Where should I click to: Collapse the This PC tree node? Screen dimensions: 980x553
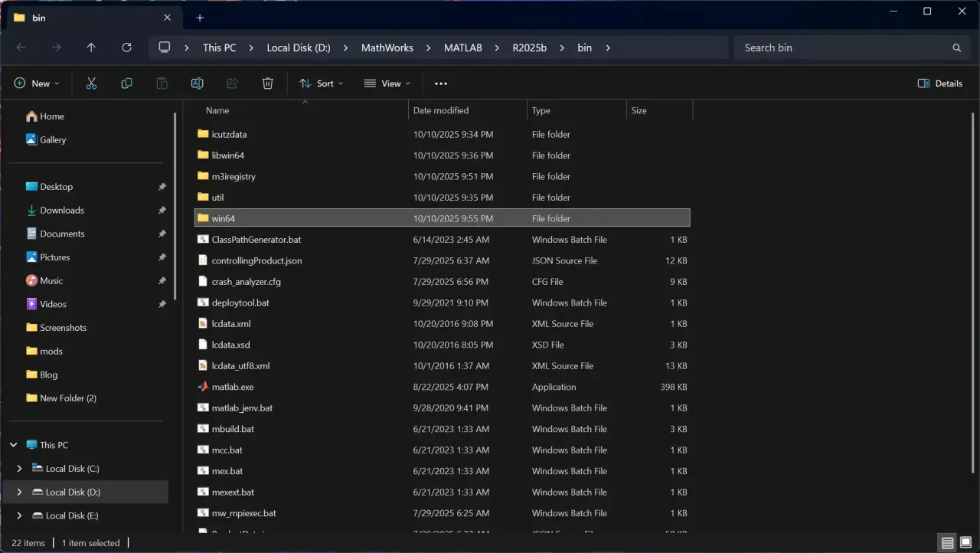click(14, 445)
